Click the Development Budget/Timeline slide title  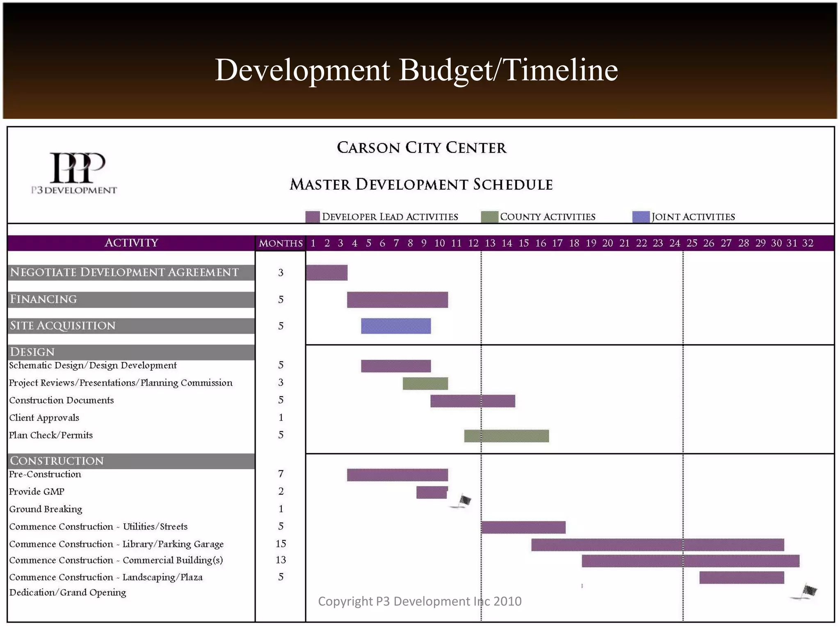(x=416, y=70)
